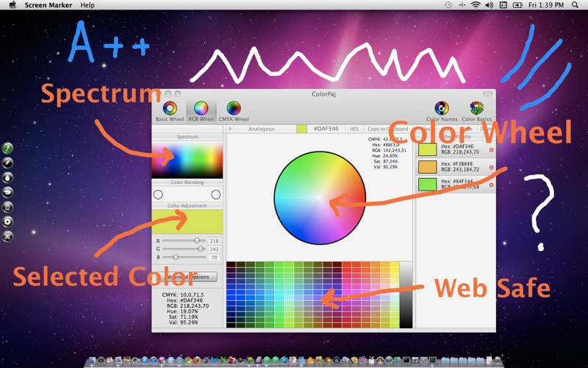Select the #DAF346 palette color swatch
This screenshot has height=368, width=588.
pyautogui.click(x=428, y=149)
